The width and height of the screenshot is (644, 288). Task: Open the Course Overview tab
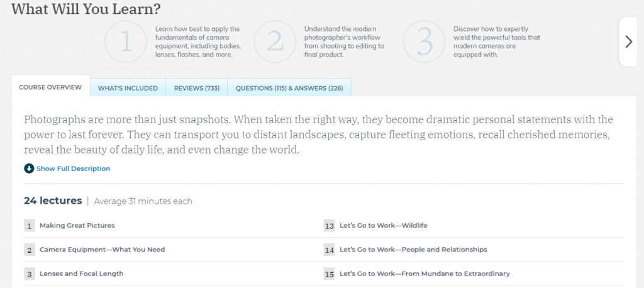pyautogui.click(x=50, y=87)
